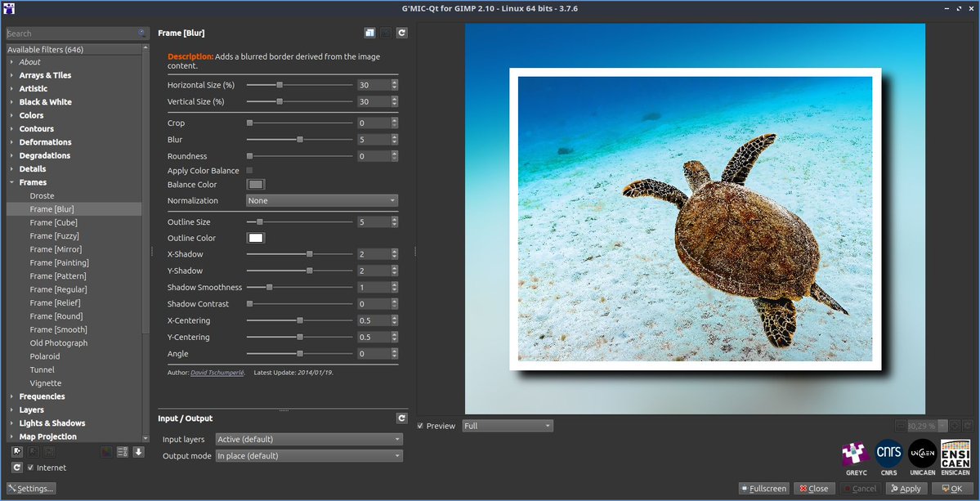Open the preview mode Full dropdown
The height and width of the screenshot is (501, 980).
point(508,426)
